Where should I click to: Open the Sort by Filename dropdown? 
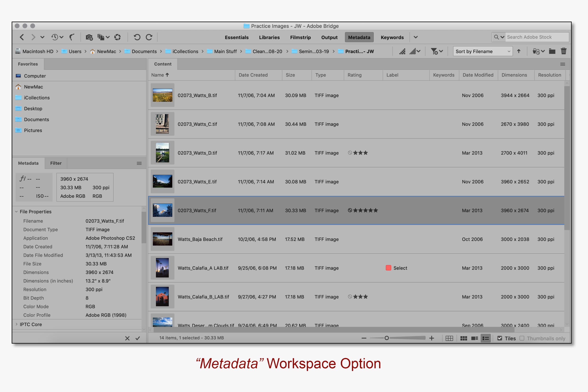[x=483, y=51]
